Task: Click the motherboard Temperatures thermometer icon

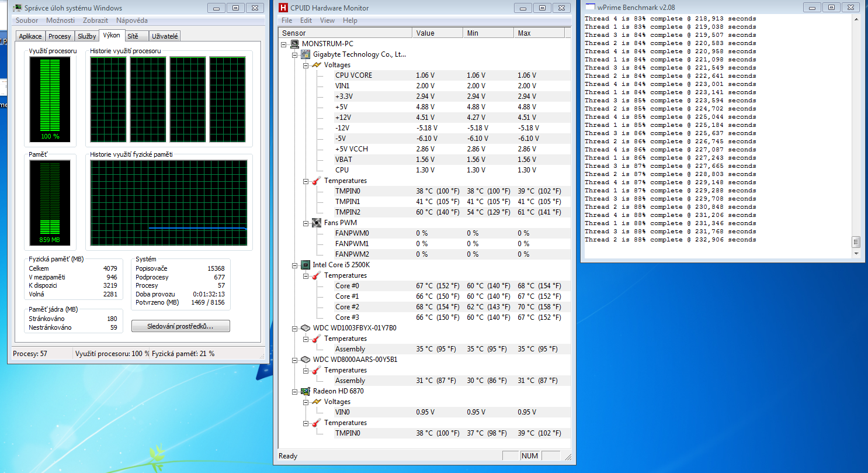Action: click(316, 181)
